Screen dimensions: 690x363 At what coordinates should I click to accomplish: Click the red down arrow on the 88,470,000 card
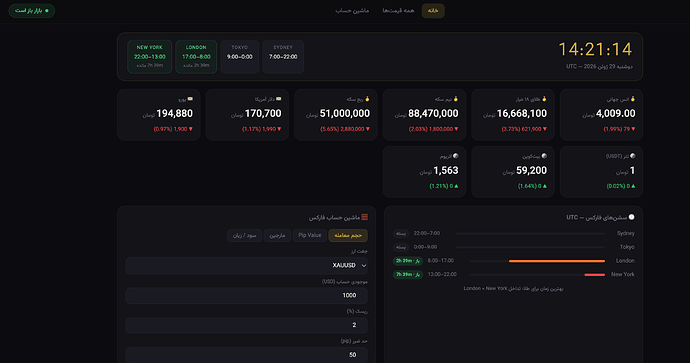456,129
